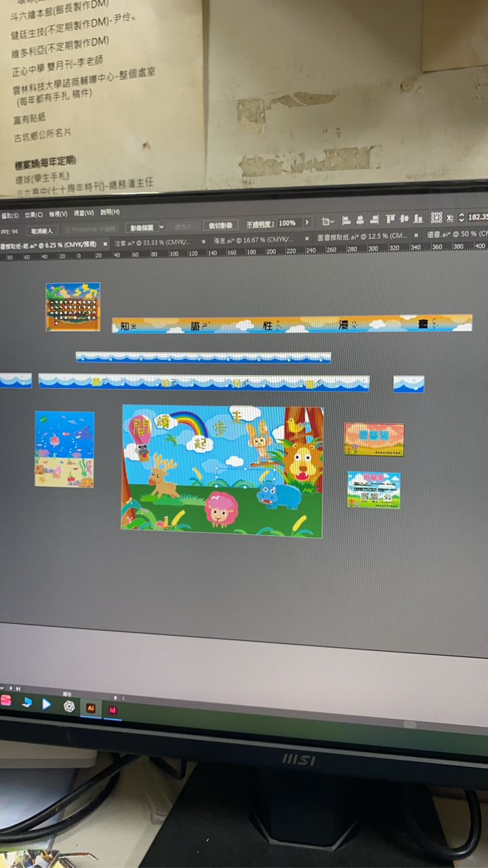Click the vertical align top icon
The image size is (488, 868).
pos(390,219)
